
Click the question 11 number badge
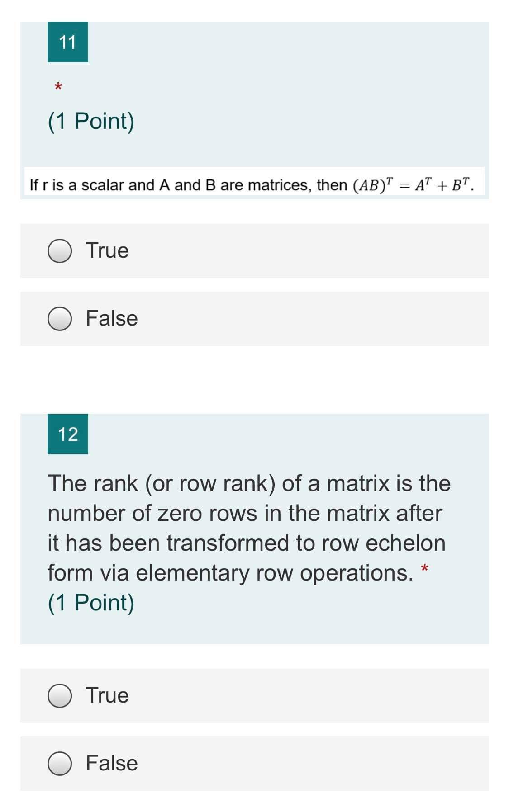coord(67,43)
